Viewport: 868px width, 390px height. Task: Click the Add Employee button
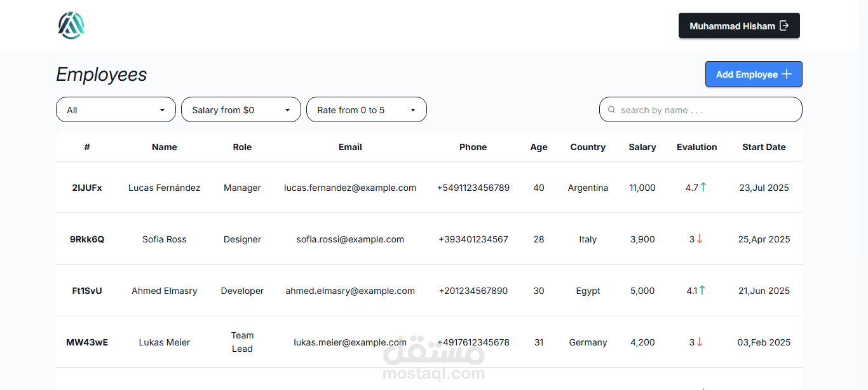(754, 74)
